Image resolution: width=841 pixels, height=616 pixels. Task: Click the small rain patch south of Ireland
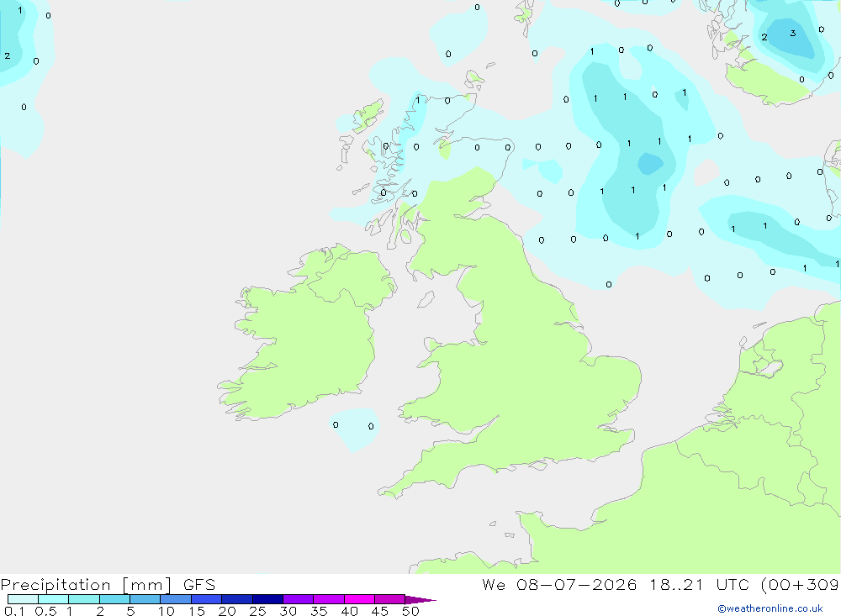click(x=354, y=429)
